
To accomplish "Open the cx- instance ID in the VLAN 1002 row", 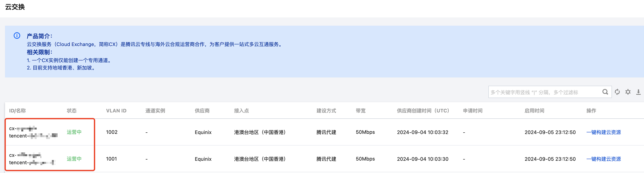I will click(x=23, y=129).
